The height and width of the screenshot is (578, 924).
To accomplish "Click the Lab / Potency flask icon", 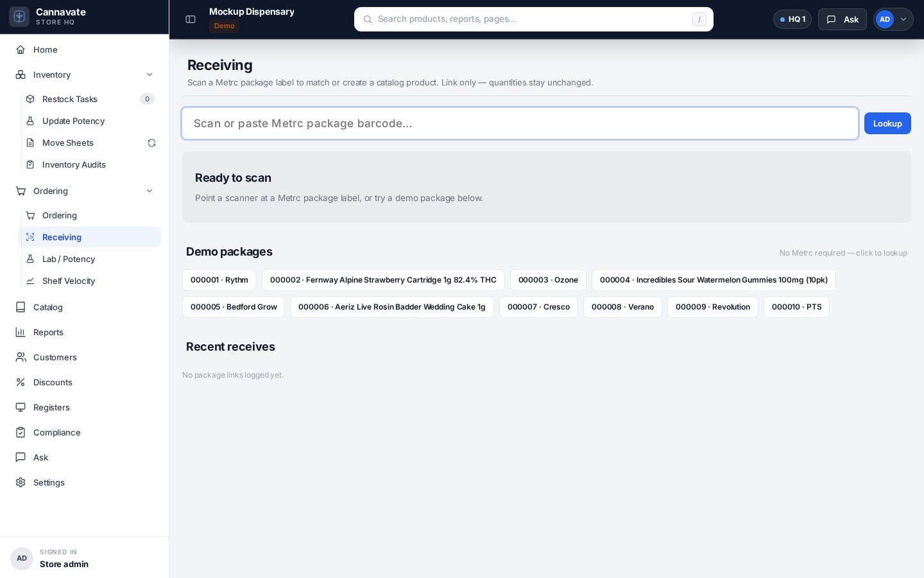I will tap(30, 259).
